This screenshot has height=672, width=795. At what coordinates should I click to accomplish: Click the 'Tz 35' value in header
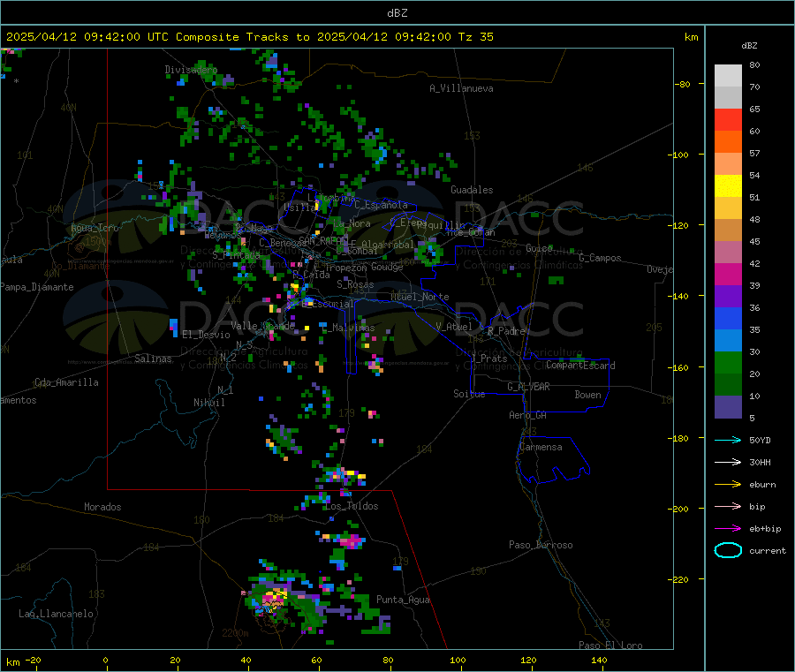pyautogui.click(x=475, y=37)
